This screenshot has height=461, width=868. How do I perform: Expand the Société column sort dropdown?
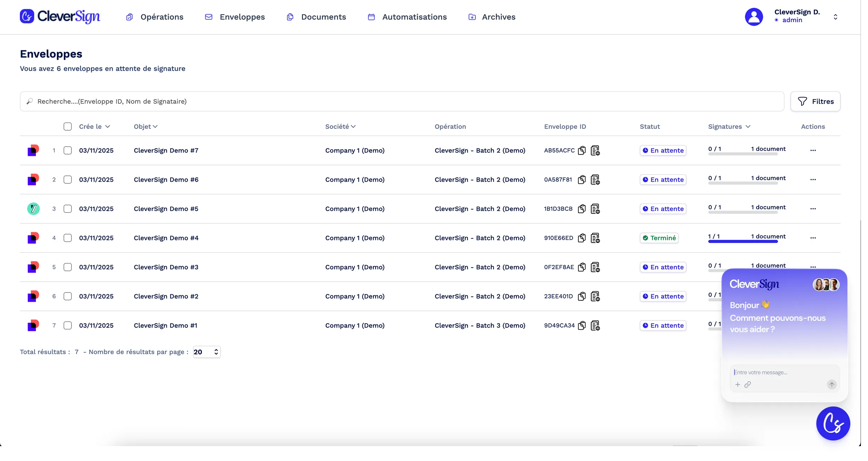coord(353,126)
